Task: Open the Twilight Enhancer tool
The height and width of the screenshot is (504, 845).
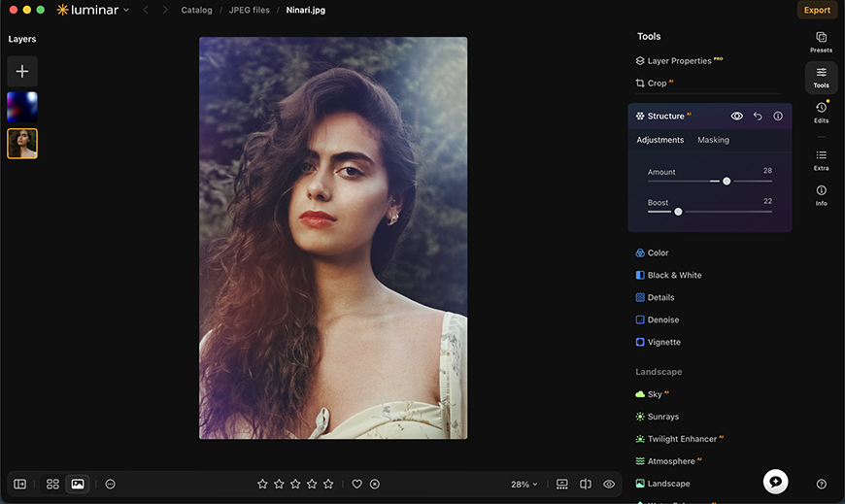Action: click(680, 439)
